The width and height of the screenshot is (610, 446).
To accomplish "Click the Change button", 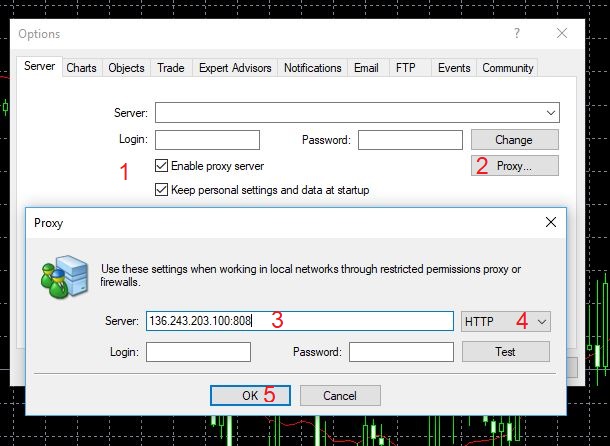I will pyautogui.click(x=515, y=140).
